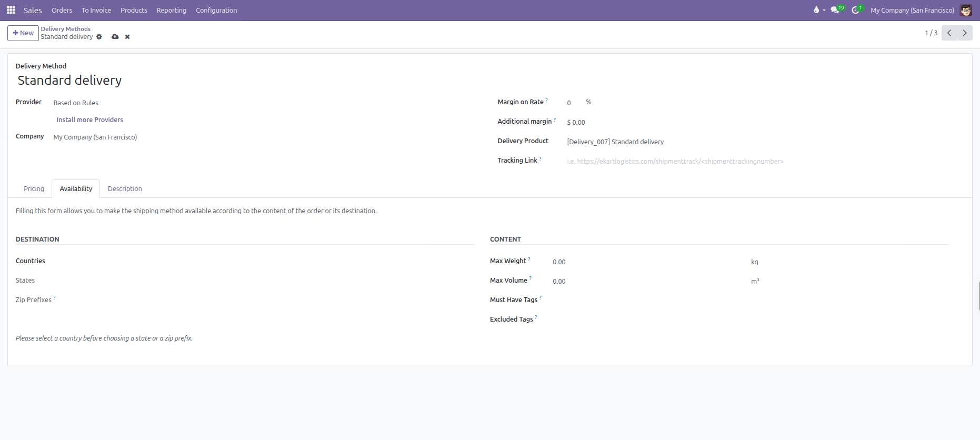Switch to the Description tab
Image resolution: width=980 pixels, height=440 pixels.
point(125,188)
